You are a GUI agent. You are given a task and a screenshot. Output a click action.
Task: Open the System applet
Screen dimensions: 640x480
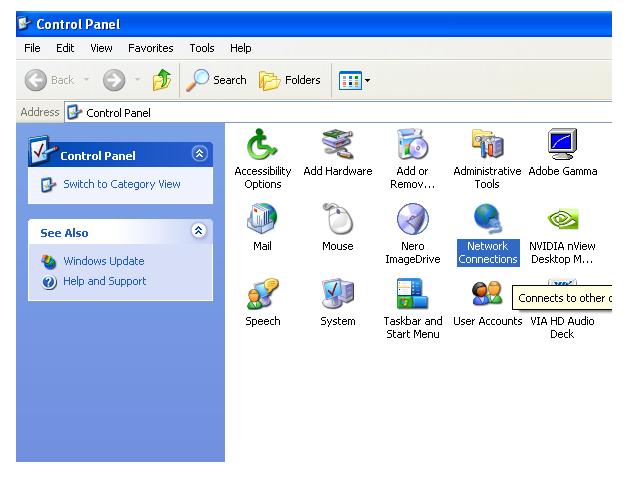click(x=338, y=296)
